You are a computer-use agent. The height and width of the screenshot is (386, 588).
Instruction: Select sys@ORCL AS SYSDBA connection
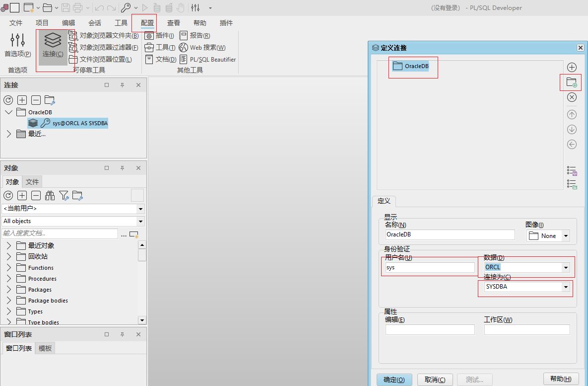(68, 123)
